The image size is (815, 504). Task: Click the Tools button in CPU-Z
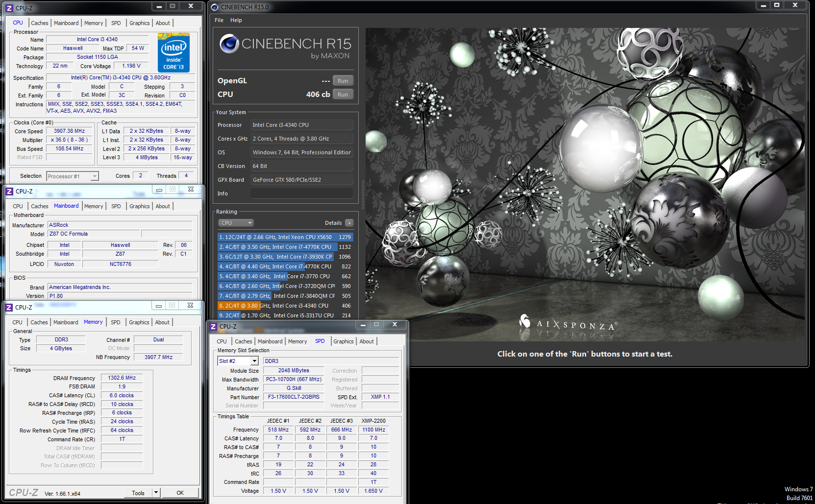138,493
